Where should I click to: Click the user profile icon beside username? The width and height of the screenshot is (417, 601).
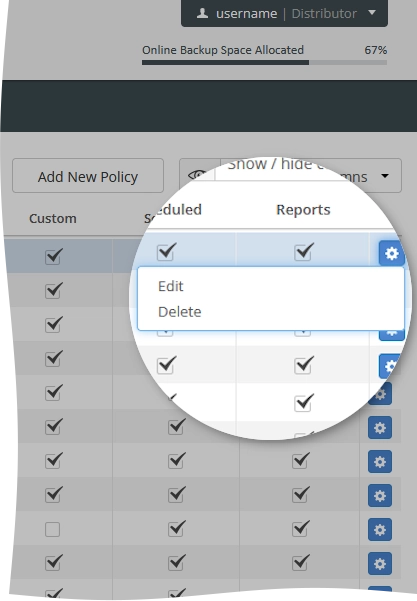[x=202, y=14]
